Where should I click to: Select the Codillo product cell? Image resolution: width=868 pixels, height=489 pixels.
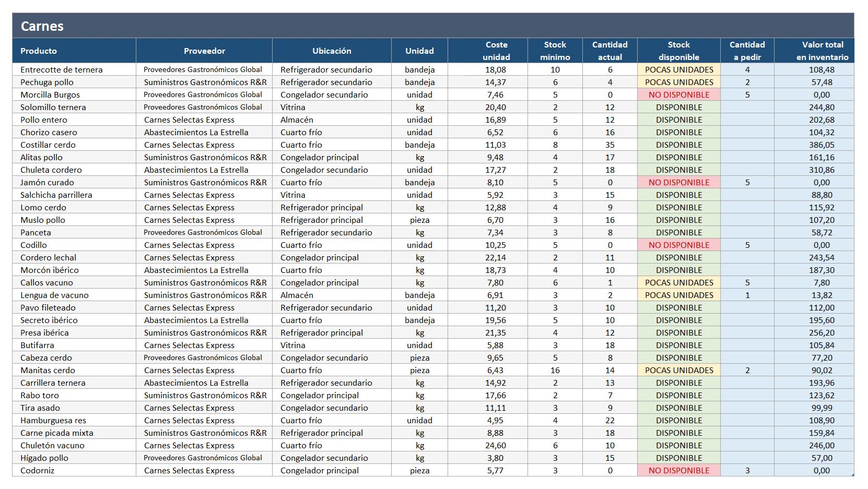(74, 245)
